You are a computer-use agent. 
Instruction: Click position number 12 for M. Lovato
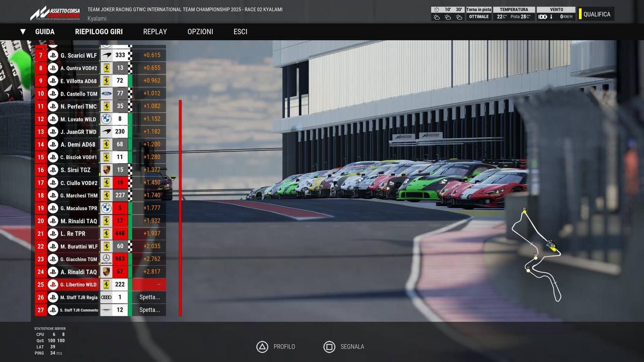pos(41,119)
